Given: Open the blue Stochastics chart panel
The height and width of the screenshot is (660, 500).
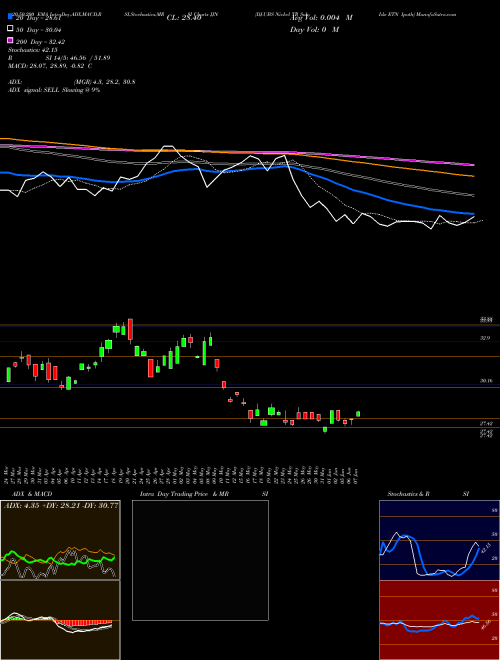Looking at the screenshot, I should click(x=439, y=540).
